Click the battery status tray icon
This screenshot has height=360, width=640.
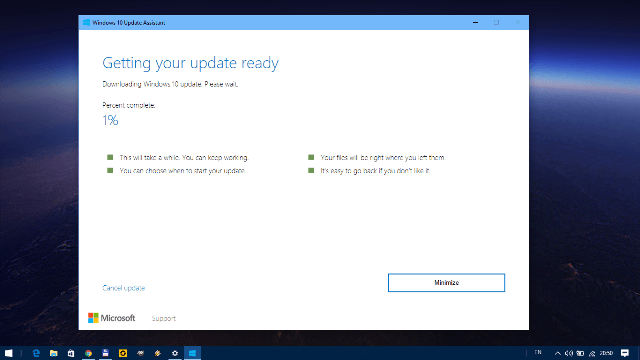click(x=580, y=353)
